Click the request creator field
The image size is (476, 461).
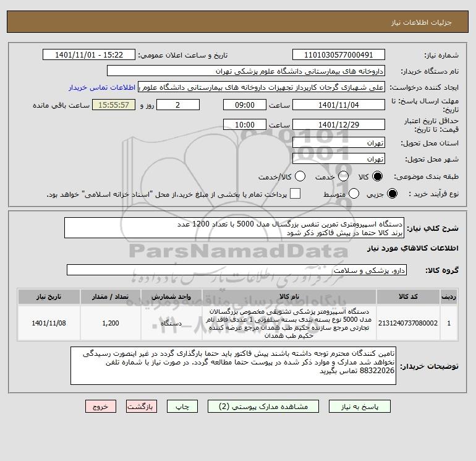point(261,87)
